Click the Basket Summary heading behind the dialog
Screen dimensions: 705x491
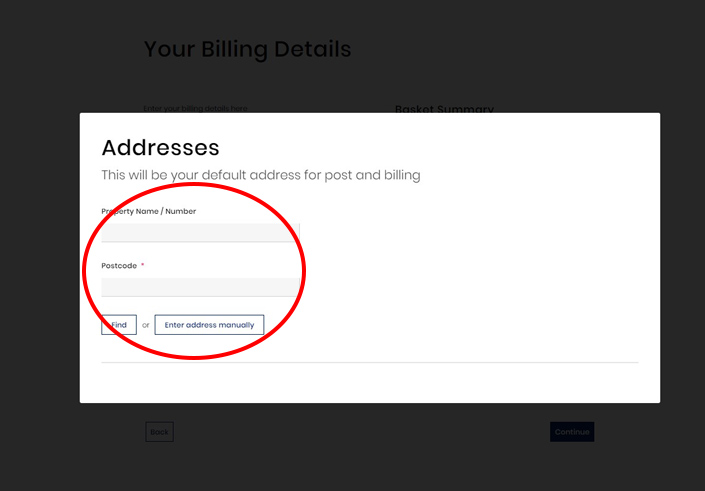click(x=444, y=109)
